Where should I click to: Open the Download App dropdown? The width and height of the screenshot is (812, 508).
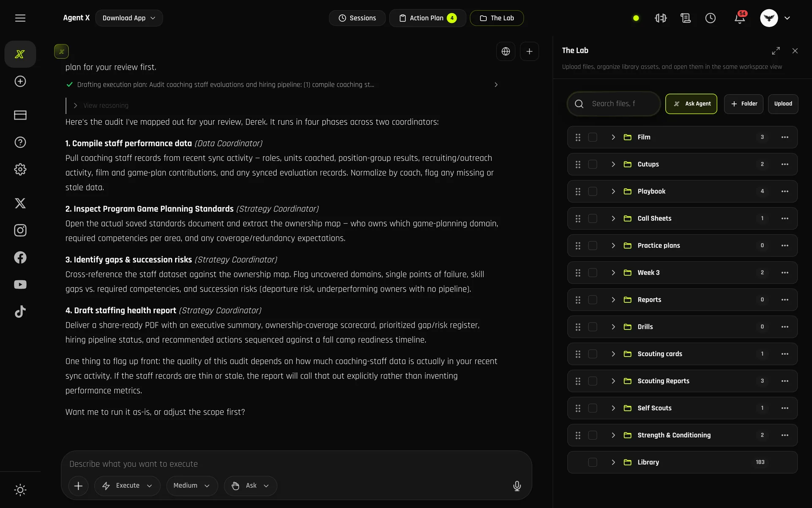pyautogui.click(x=129, y=18)
